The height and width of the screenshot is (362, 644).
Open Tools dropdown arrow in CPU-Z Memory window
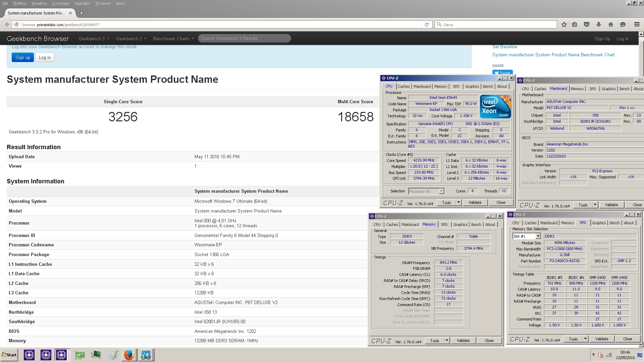coord(447,341)
